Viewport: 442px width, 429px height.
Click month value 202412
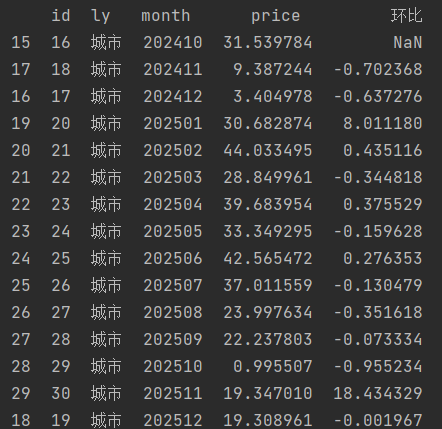173,97
